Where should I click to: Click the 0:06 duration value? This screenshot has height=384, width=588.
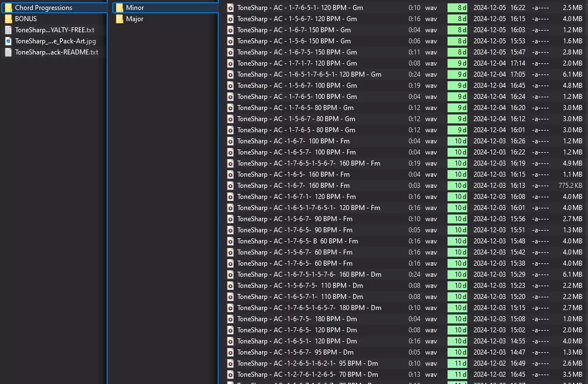point(414,41)
